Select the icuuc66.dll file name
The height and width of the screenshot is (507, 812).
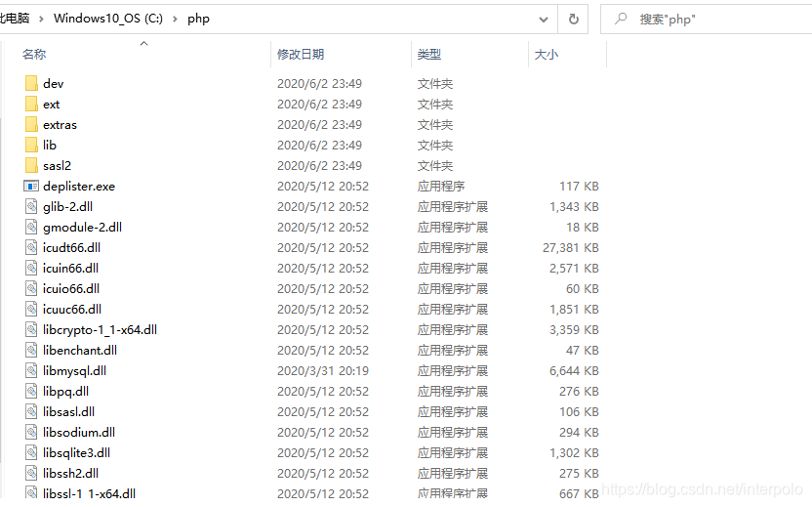(72, 310)
